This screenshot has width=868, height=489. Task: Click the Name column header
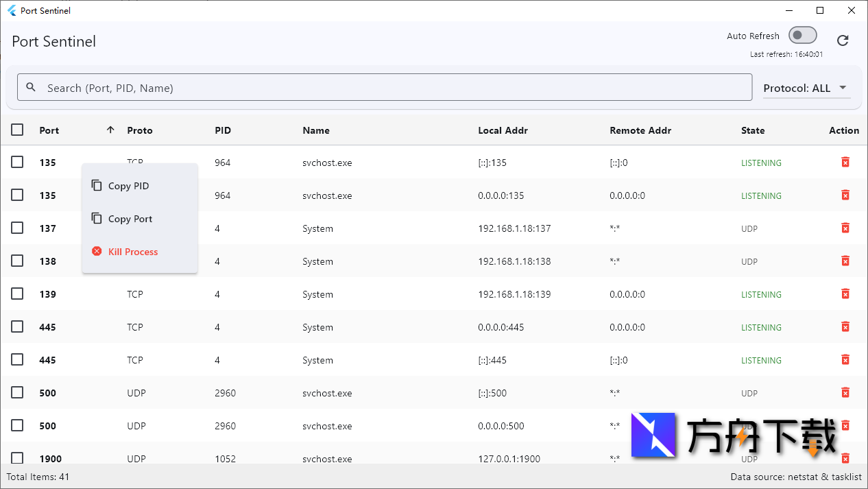(316, 130)
